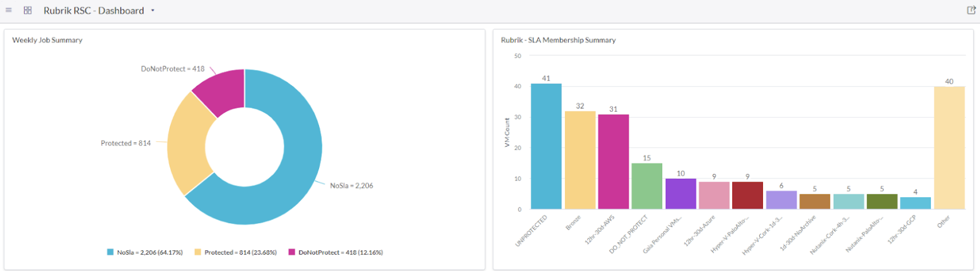Screen dimensions: 980x271
Task: Click the dark red Hyper-V-PaloAlto bar
Action: point(747,195)
